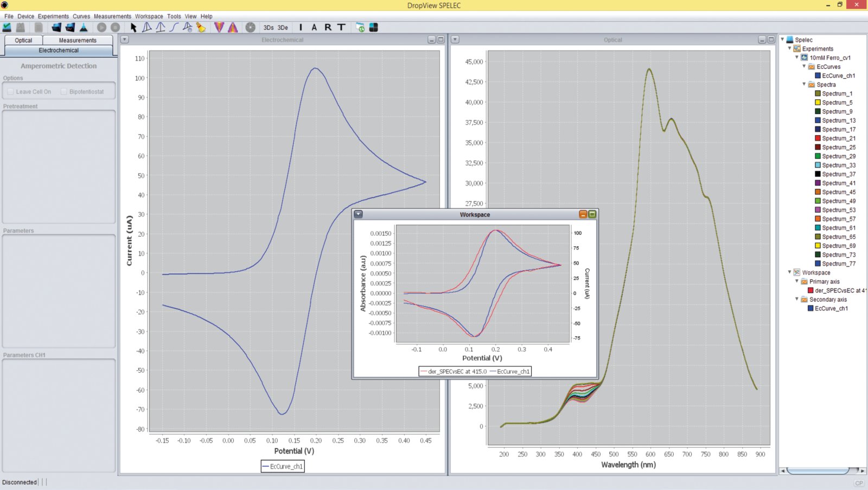The image size is (868, 490).
Task: Collapse the Secondary axis folder
Action: click(797, 299)
